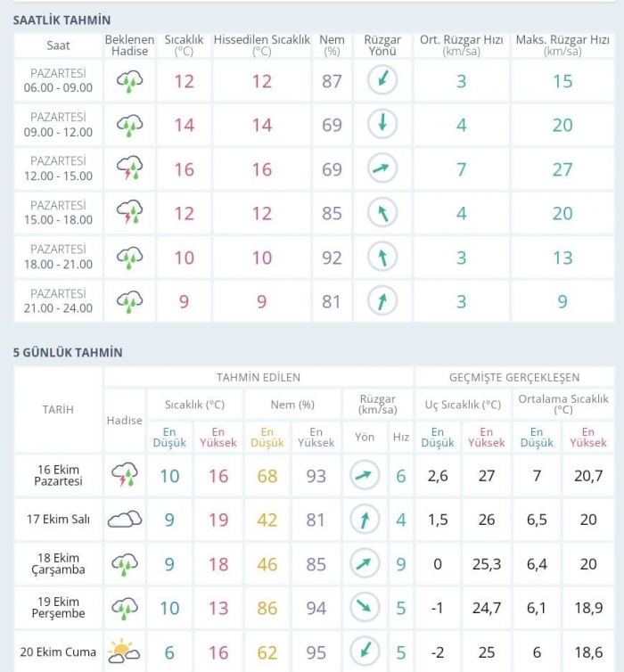Click the wind direction arrow for 15.00 - 18.00

pos(382,213)
